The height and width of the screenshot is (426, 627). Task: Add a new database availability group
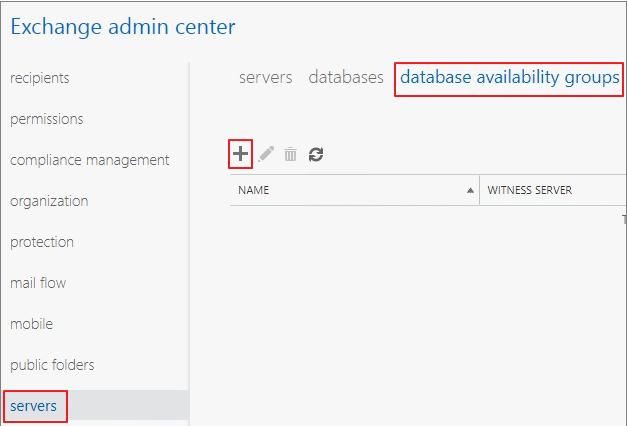pyautogui.click(x=240, y=154)
